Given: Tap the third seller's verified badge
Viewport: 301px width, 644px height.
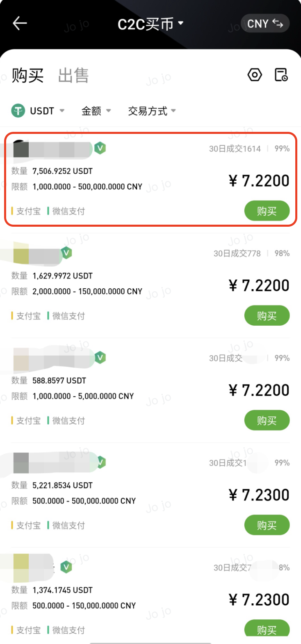Looking at the screenshot, I should (100, 357).
